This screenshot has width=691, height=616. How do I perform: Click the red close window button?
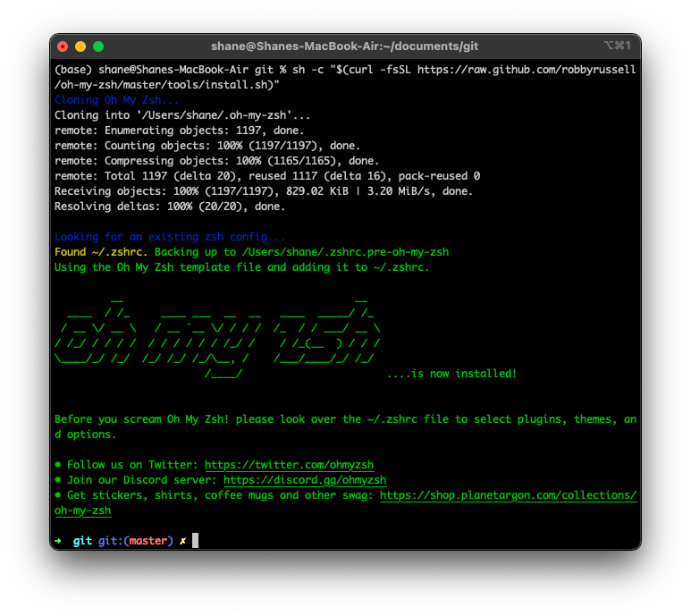63,46
